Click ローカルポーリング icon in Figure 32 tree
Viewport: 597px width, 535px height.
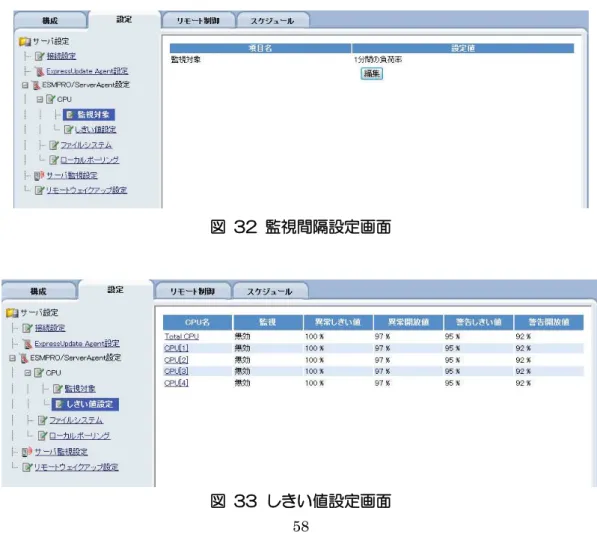(x=54, y=160)
